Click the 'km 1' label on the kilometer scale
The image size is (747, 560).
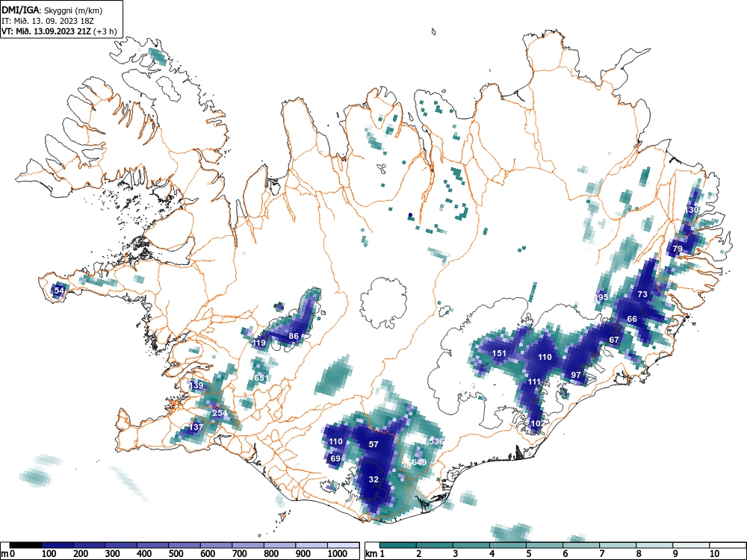click(x=375, y=554)
